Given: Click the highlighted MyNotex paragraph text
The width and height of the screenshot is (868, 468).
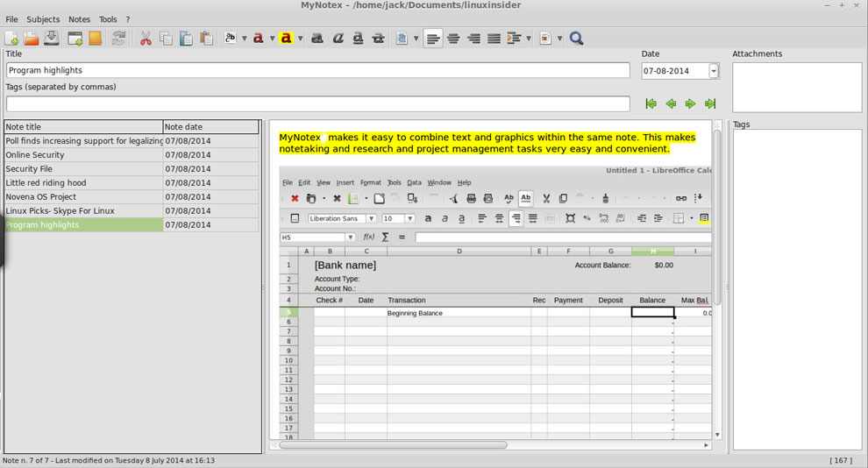Looking at the screenshot, I should pos(487,143).
